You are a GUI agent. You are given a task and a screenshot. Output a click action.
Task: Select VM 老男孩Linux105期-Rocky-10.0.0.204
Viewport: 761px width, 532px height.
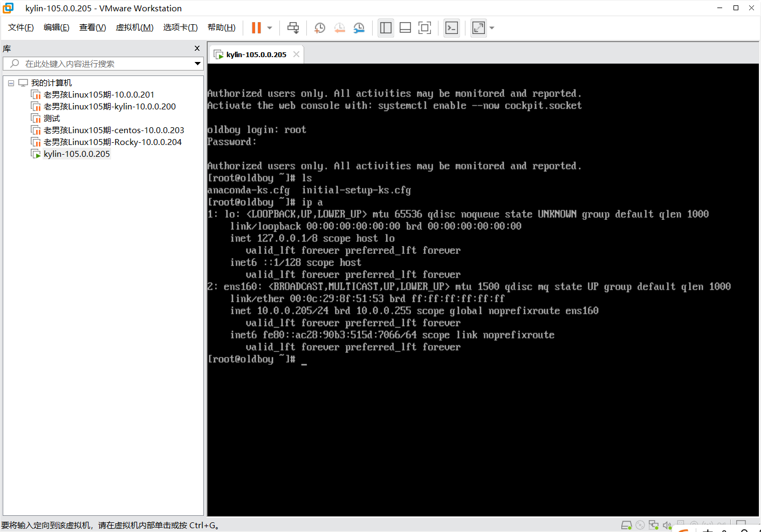pyautogui.click(x=113, y=142)
